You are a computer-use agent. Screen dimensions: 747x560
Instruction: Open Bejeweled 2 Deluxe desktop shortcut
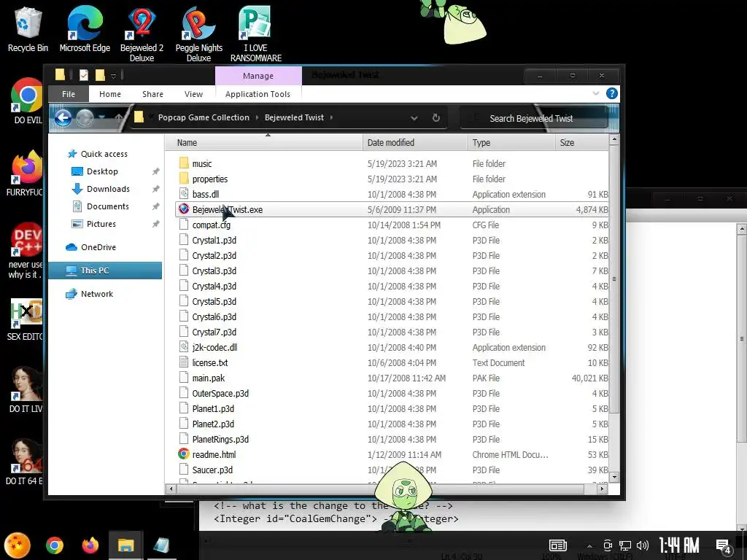(x=142, y=34)
